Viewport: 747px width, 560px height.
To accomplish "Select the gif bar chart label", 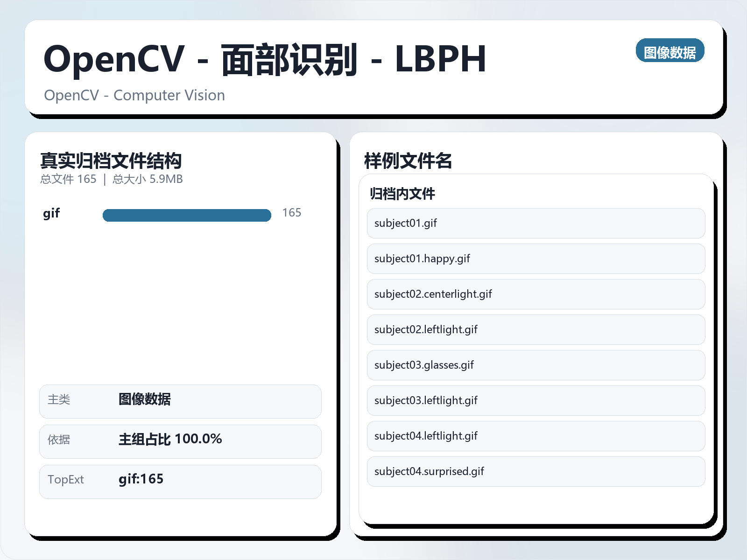I will point(51,214).
